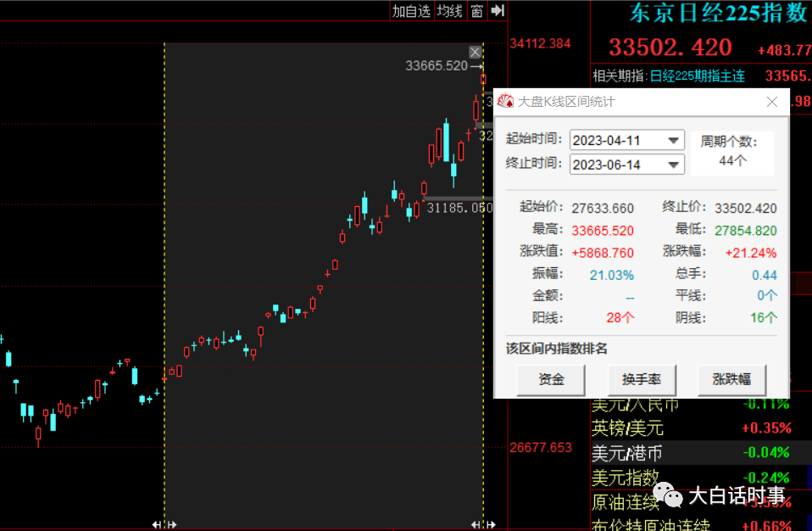Select the 英镑/美元 row in quote list
The width and height of the screenshot is (812, 531).
tap(701, 428)
